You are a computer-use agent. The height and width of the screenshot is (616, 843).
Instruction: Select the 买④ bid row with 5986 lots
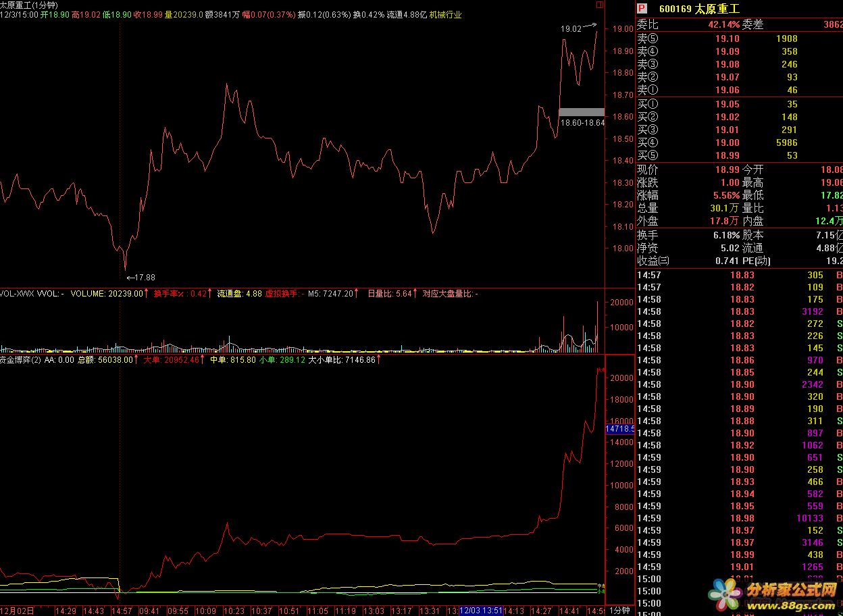pos(739,143)
